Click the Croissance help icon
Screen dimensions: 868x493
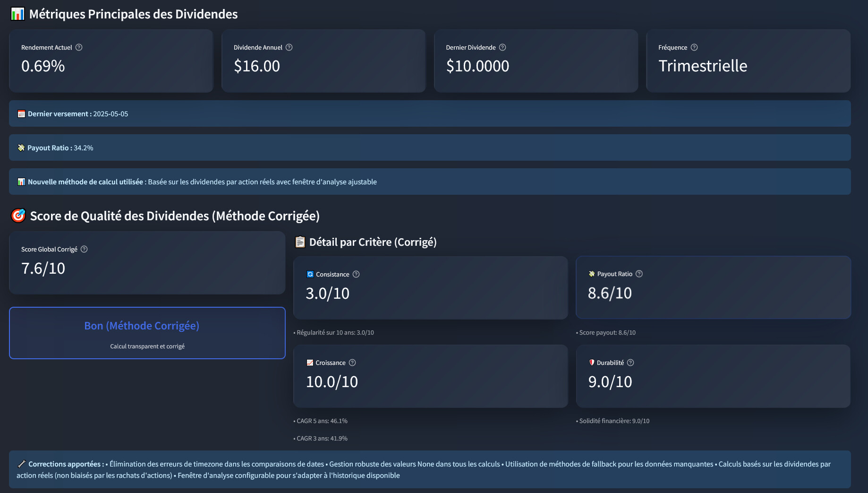(352, 363)
